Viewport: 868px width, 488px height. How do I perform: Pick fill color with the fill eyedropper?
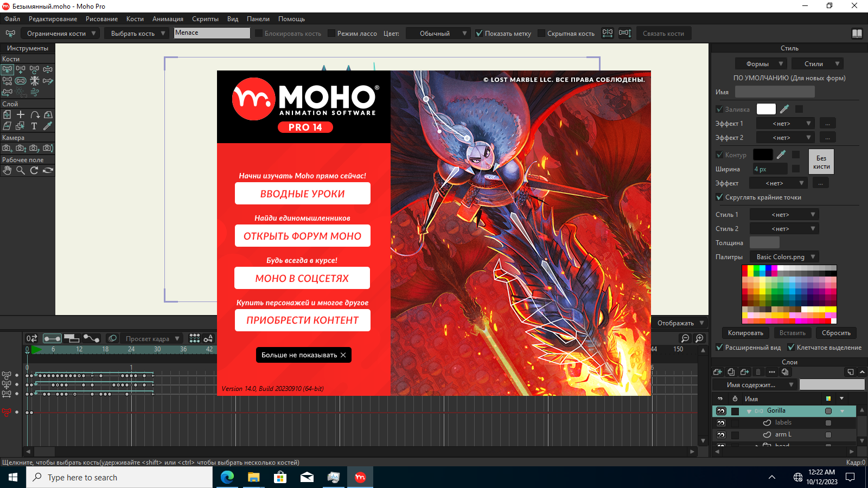[x=784, y=109]
